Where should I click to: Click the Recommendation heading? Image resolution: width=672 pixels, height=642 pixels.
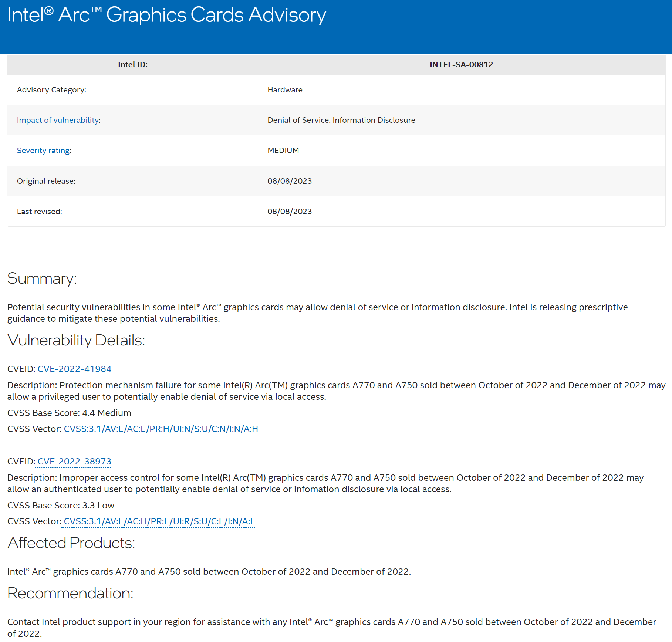tap(70, 593)
